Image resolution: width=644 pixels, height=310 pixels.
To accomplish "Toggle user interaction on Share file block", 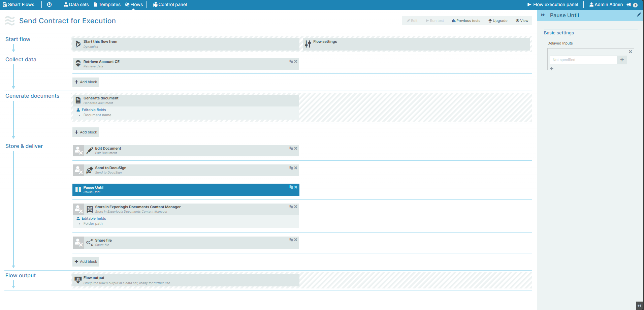I will point(78,243).
